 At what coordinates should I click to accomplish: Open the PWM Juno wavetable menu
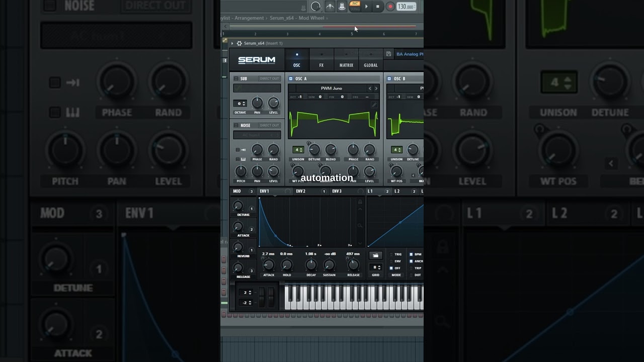pyautogui.click(x=331, y=88)
